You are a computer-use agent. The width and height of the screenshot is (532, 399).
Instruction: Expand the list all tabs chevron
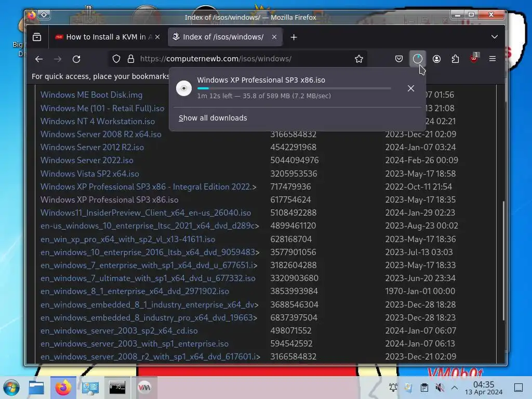click(x=495, y=37)
